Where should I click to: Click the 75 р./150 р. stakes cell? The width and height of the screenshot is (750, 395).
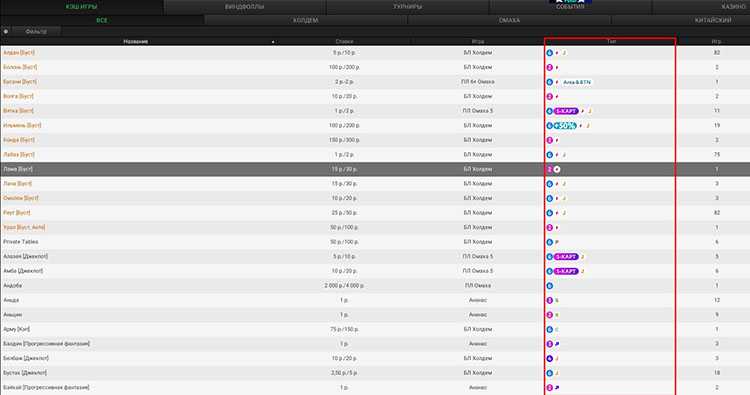pyautogui.click(x=344, y=329)
